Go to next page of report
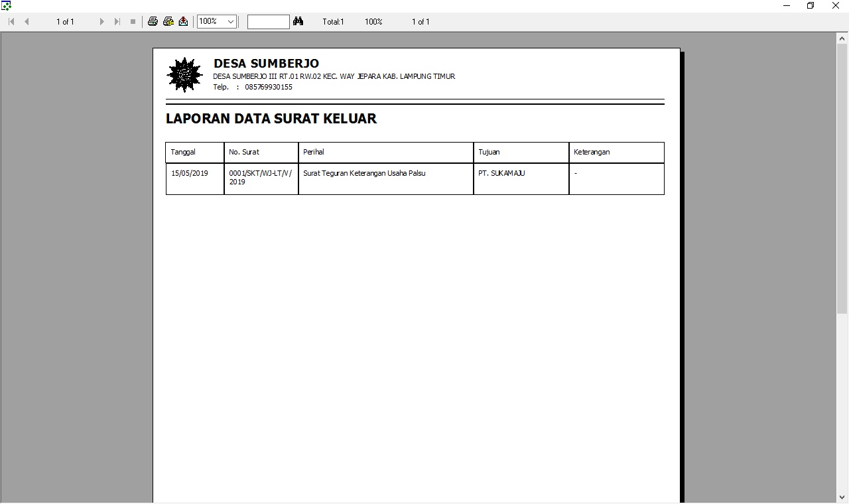The image size is (849, 504). [x=101, y=22]
